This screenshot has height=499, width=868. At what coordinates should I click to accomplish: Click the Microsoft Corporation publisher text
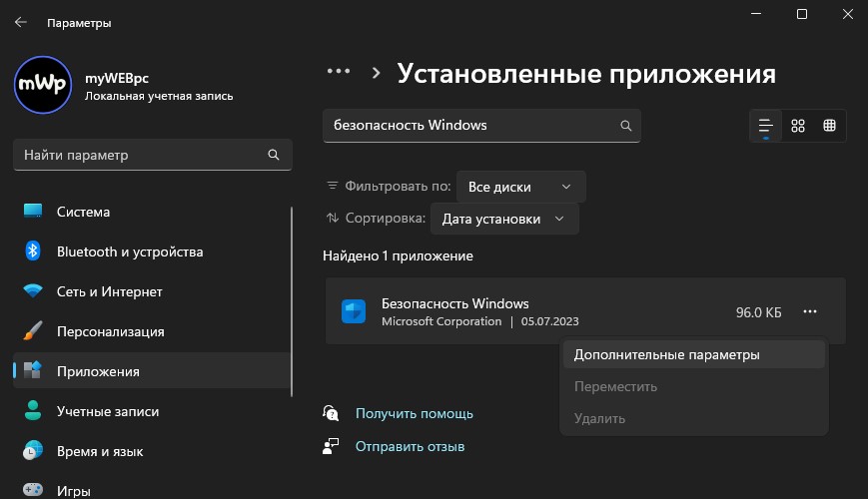point(441,321)
